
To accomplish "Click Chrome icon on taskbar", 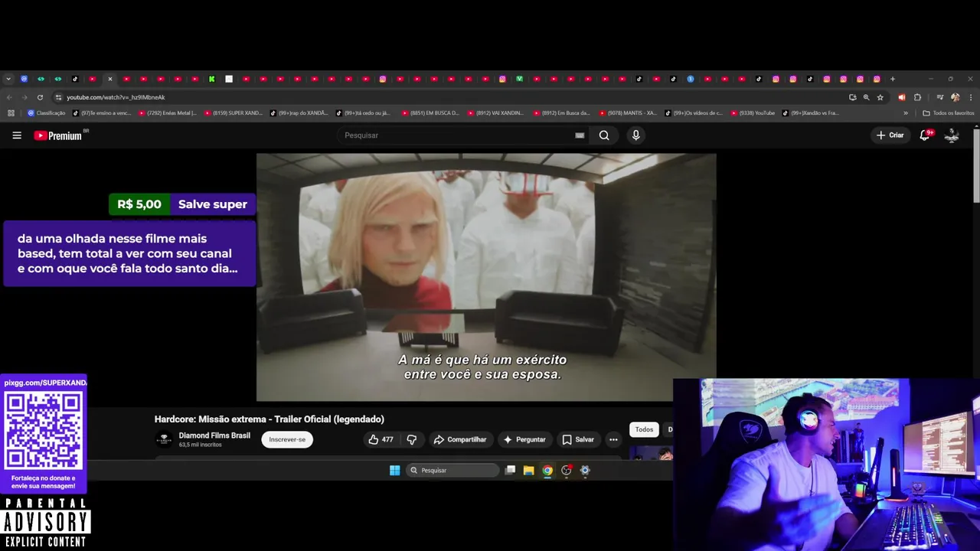I will [x=547, y=470].
